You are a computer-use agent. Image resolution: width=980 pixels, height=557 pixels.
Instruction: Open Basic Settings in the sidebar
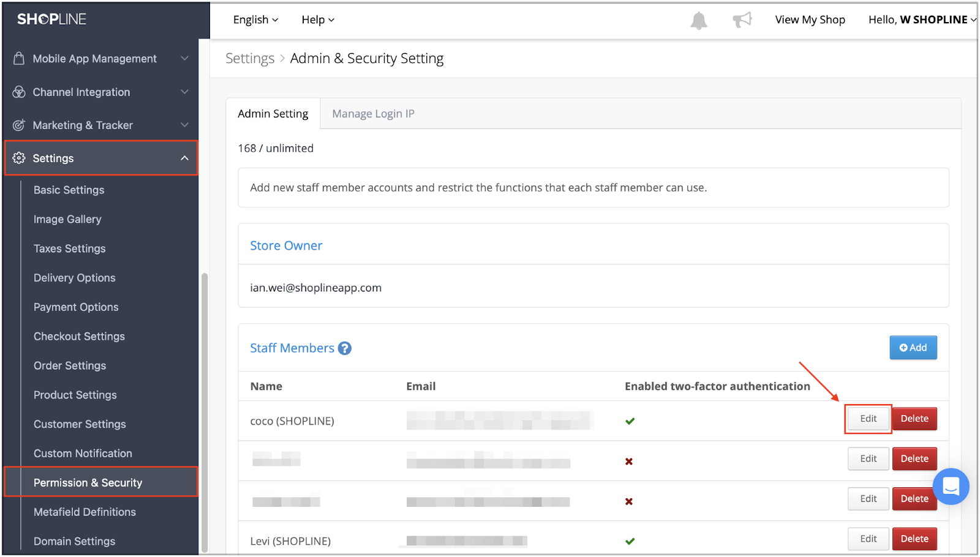69,190
